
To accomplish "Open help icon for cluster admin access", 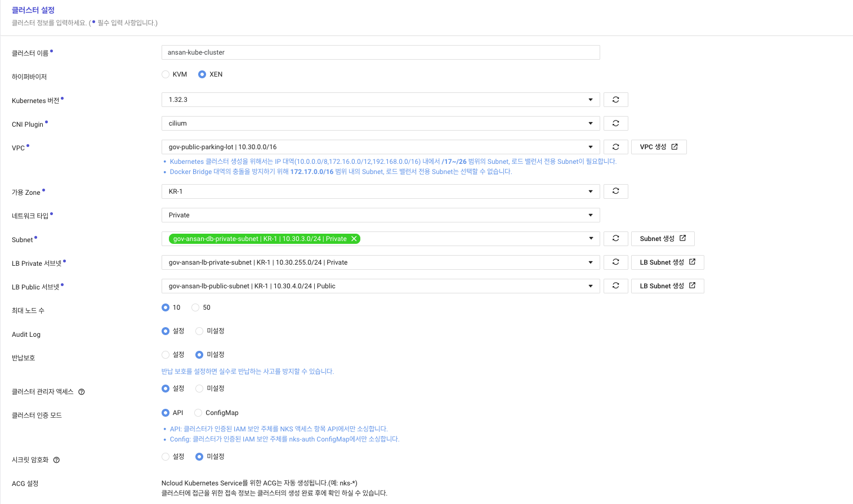I will tap(82, 392).
